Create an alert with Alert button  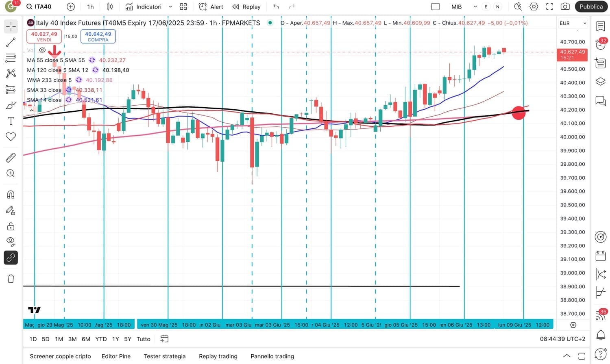pos(211,6)
